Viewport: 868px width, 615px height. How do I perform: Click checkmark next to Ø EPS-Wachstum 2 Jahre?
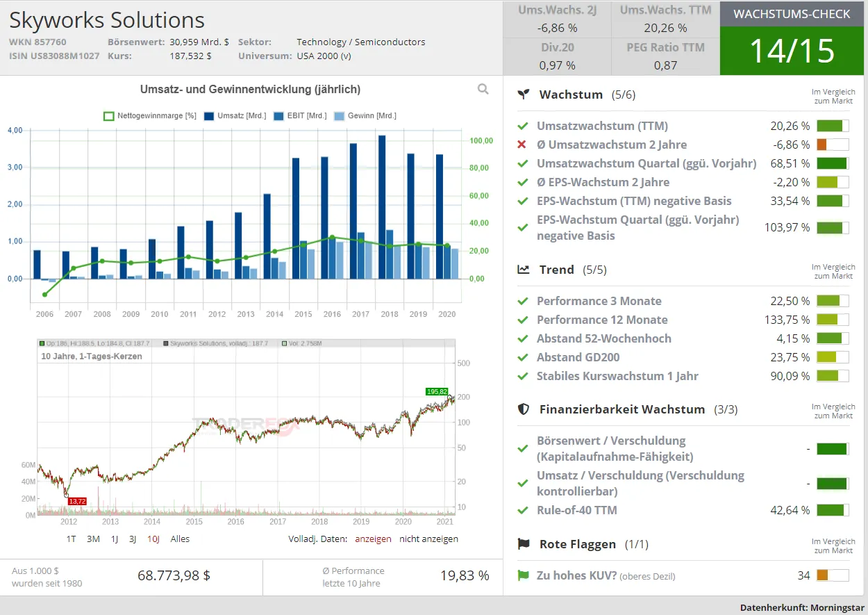pyautogui.click(x=522, y=182)
